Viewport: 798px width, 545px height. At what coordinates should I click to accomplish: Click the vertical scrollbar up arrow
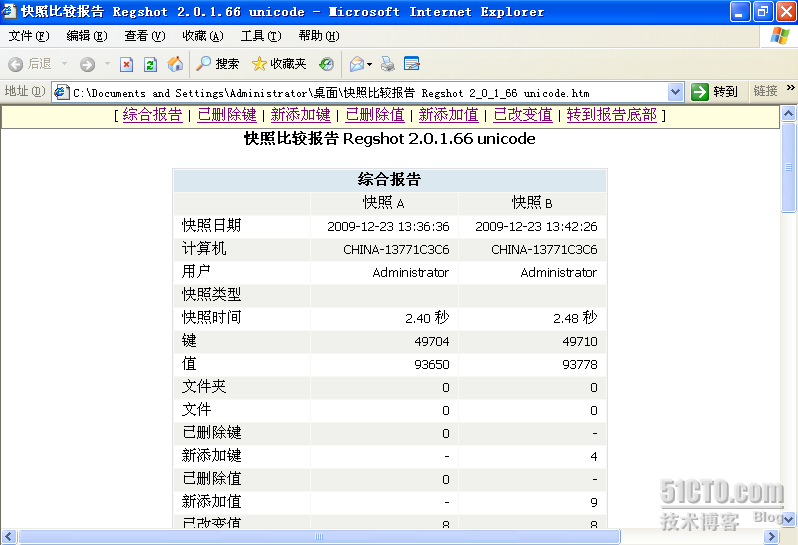click(x=788, y=113)
